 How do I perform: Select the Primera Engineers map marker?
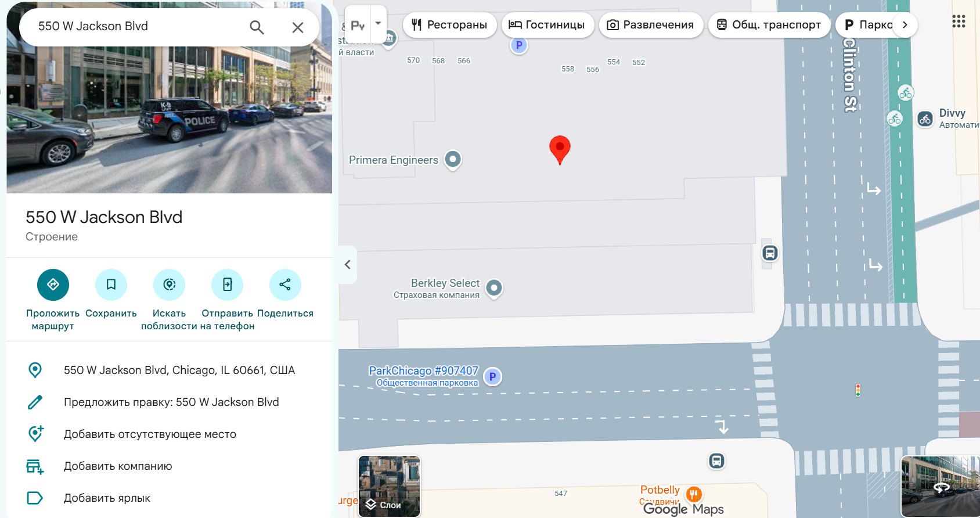click(x=453, y=160)
